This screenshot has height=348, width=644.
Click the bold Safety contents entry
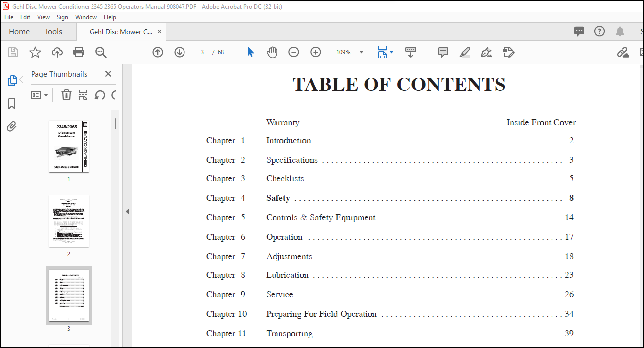point(278,198)
